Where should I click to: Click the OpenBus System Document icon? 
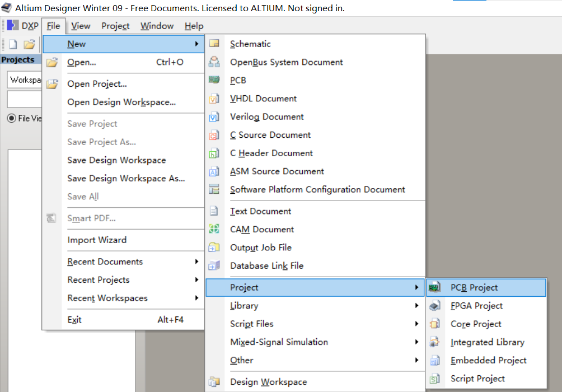coord(214,62)
